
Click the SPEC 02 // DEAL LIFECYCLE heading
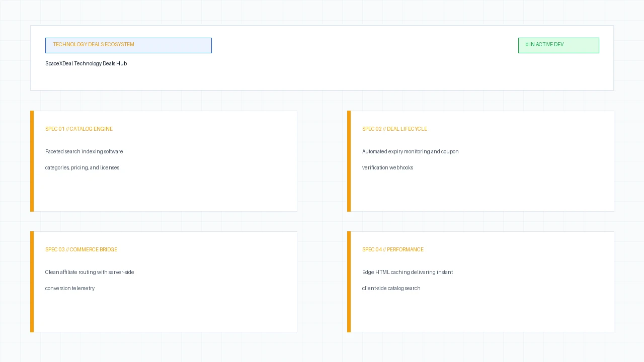394,129
